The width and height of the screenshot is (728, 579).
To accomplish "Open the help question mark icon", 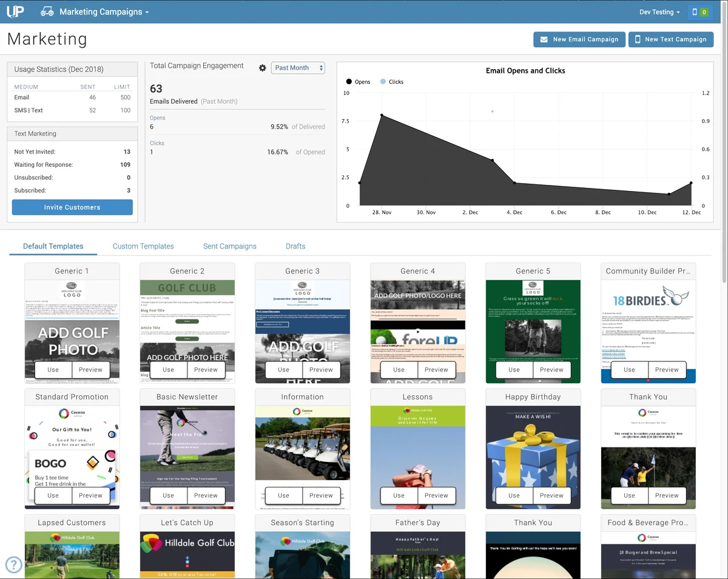I will pos(13,565).
